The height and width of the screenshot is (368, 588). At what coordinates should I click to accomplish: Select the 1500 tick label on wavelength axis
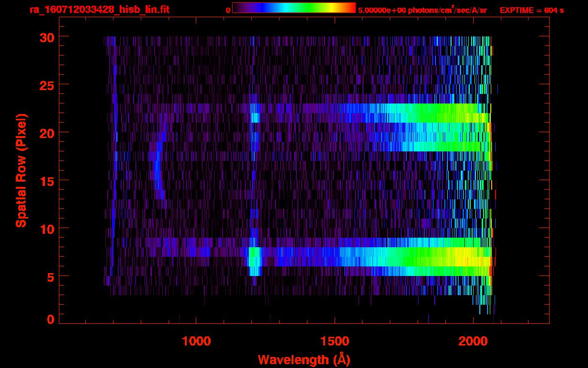coord(335,341)
